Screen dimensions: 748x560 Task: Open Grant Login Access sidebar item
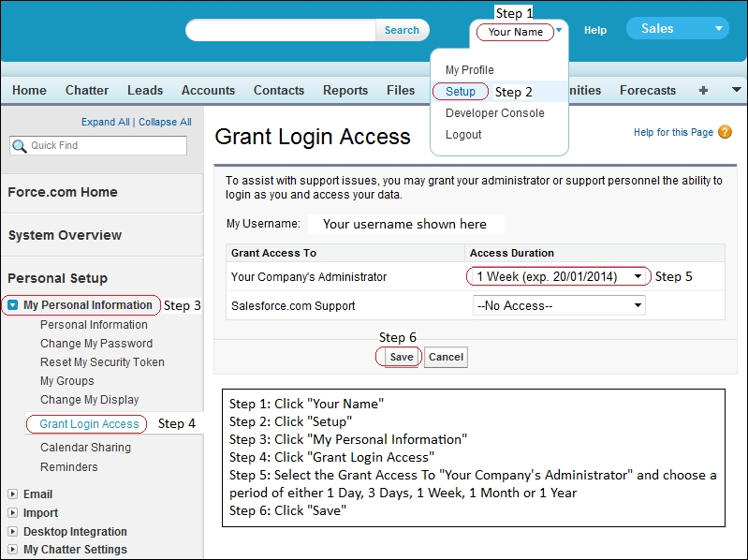(x=89, y=424)
